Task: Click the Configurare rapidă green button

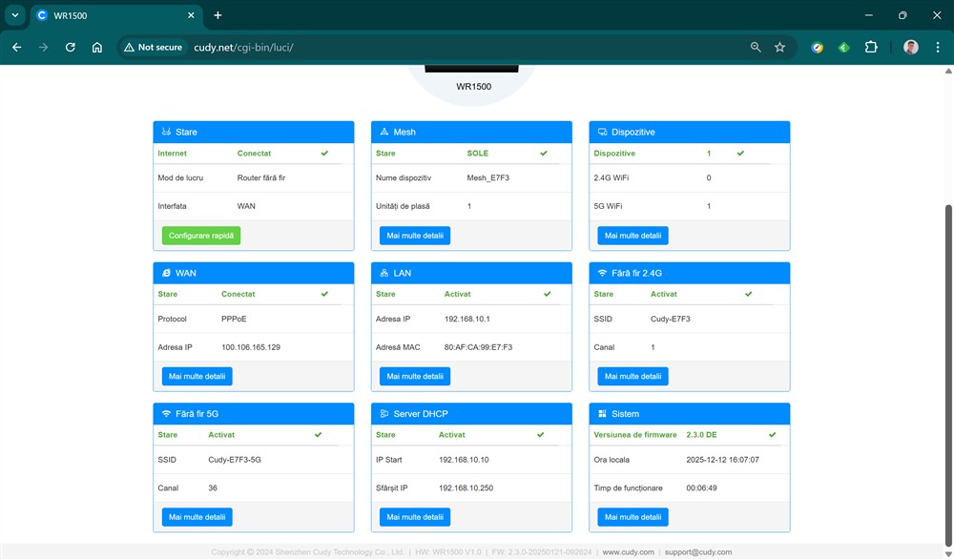Action: pyautogui.click(x=201, y=236)
